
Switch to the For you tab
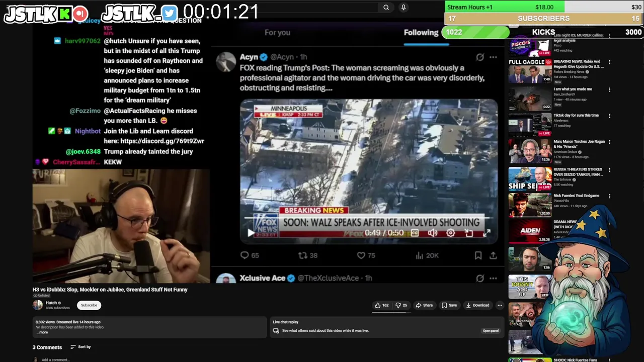point(277,33)
